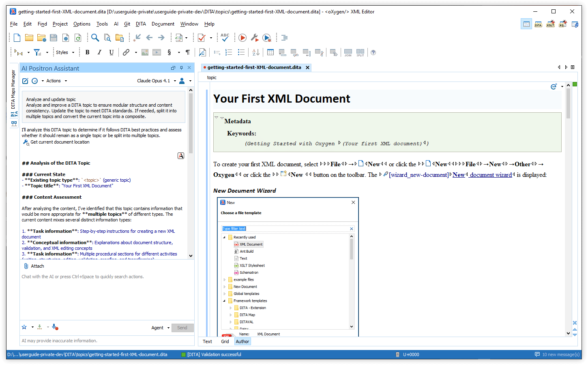Image resolution: width=588 pixels, height=365 pixels.
Task: Click the Validate red checkmark icon
Action: tap(202, 38)
